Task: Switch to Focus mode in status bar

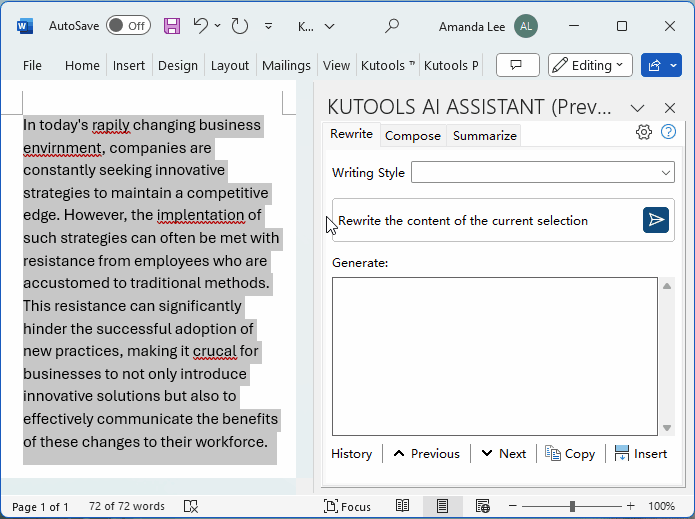Action: click(347, 507)
